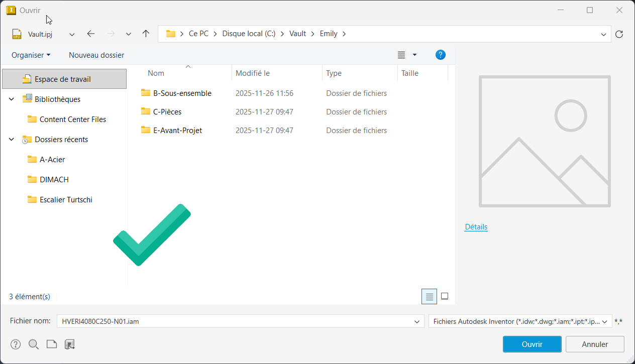
Task: Switch to the details list view
Action: tap(429, 297)
